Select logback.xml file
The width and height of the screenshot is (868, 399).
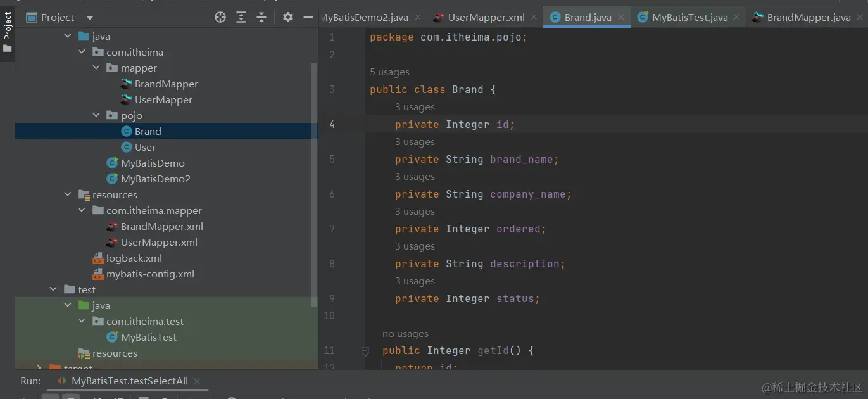[x=134, y=258]
